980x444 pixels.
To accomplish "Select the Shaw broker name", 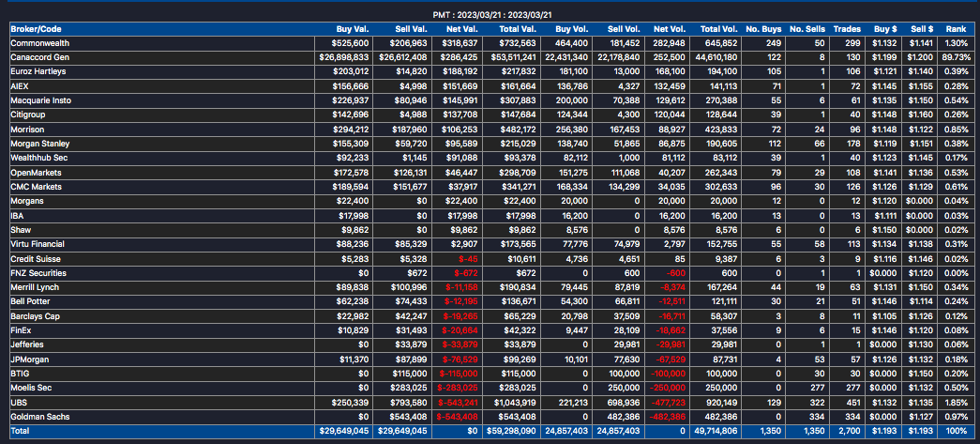I will (21, 230).
